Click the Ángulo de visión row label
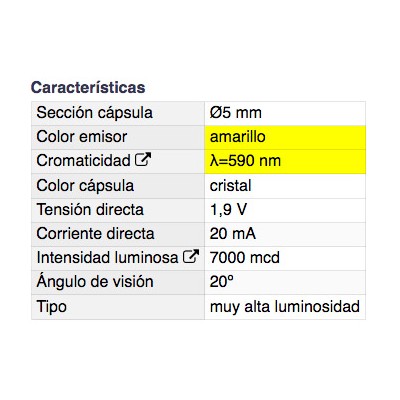400x400 pixels. [x=95, y=281]
